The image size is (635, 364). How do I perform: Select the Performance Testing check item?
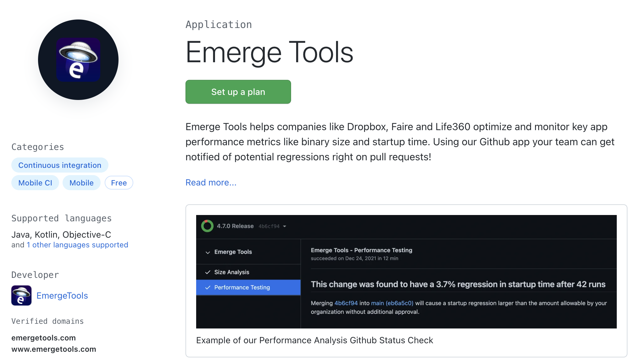[x=242, y=288]
